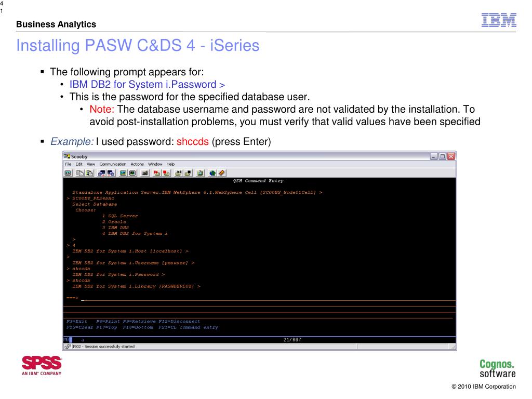Viewport: 532px width, 399px height.
Task: Open the Color mapping toolbar icon
Action: (132, 173)
